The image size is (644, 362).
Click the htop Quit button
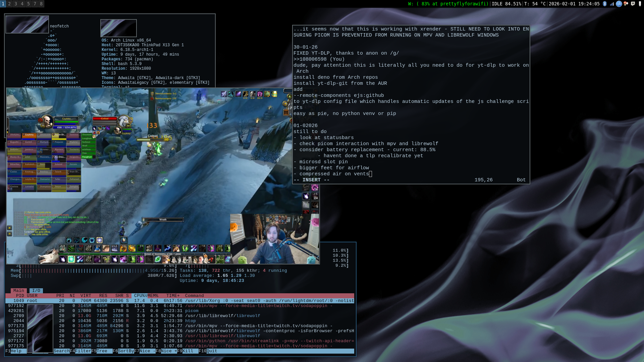click(212, 351)
